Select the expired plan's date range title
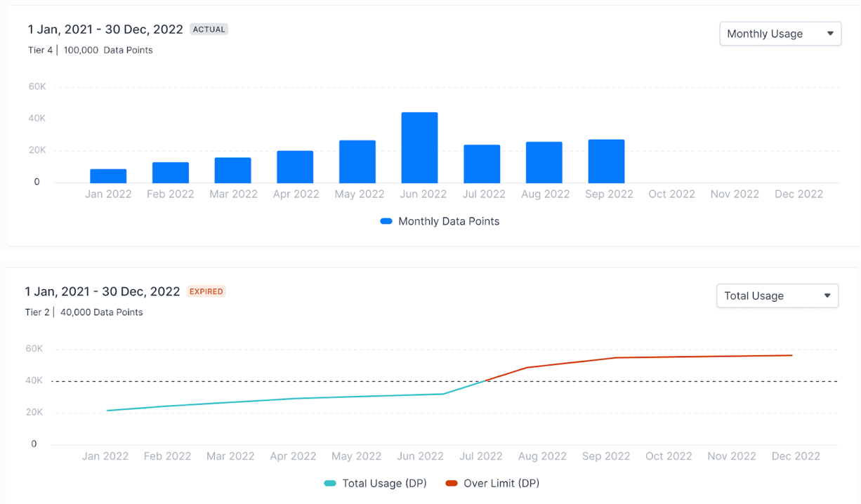The height and width of the screenshot is (504, 861). [103, 291]
